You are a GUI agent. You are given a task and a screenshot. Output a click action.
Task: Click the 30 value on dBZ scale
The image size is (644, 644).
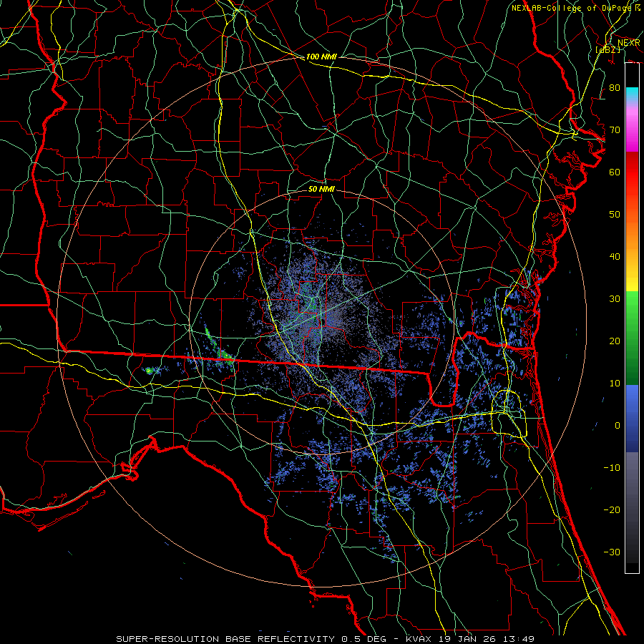tap(615, 299)
